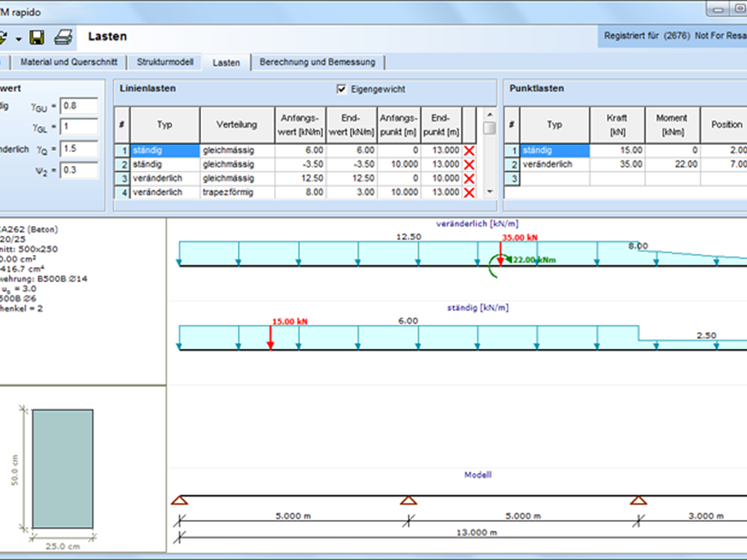Screen dimensions: 747x560
Task: Delete line load row 1
Action: [x=469, y=150]
